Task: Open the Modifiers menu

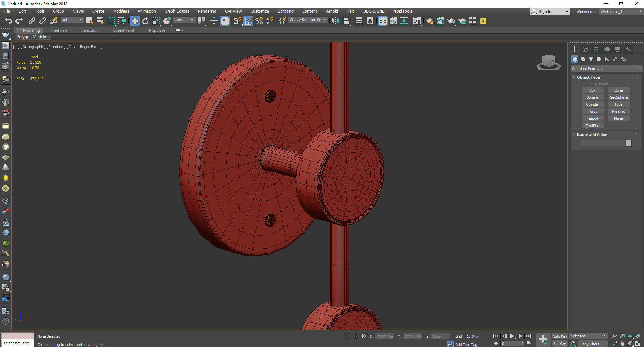Action: (121, 11)
